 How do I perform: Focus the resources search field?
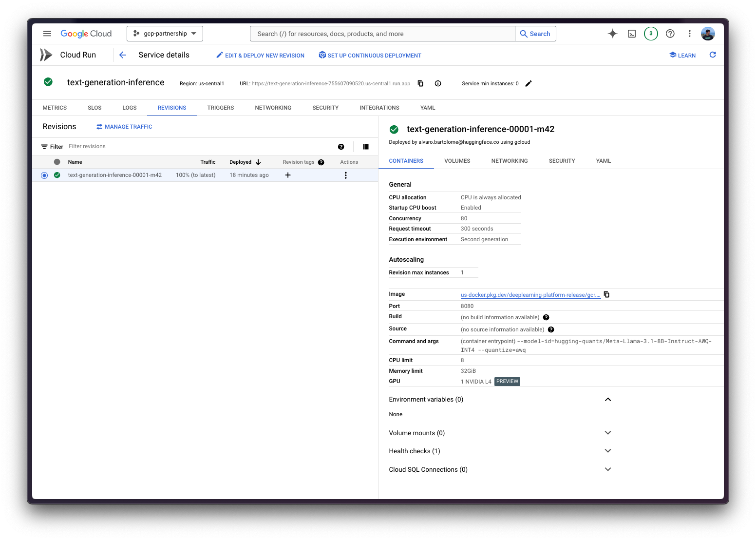click(x=382, y=34)
